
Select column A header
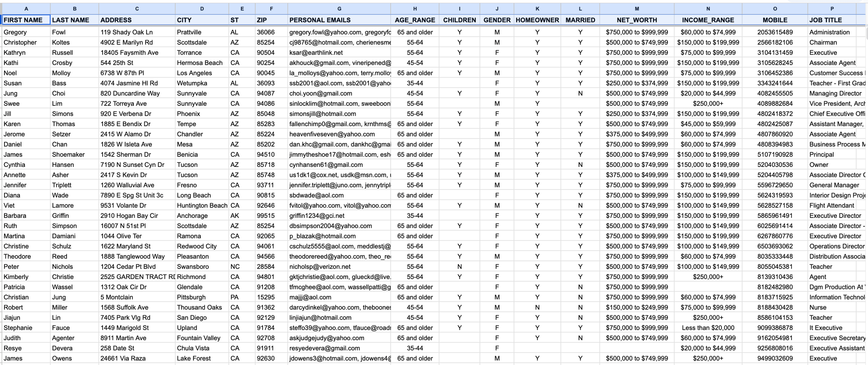(x=26, y=9)
